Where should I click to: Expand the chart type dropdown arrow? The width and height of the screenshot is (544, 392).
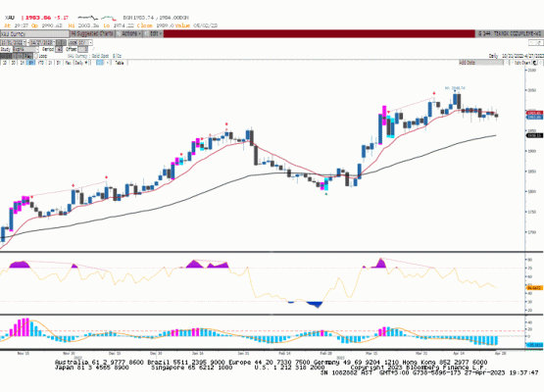click(x=108, y=63)
